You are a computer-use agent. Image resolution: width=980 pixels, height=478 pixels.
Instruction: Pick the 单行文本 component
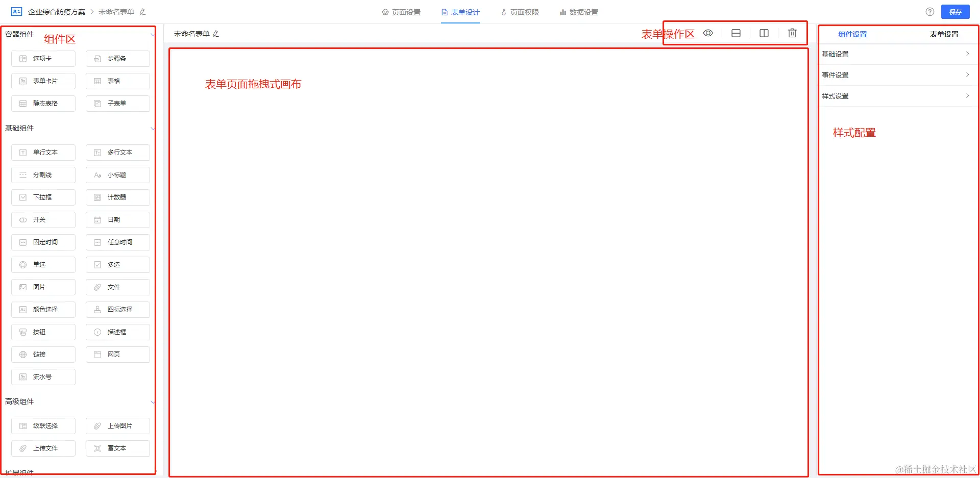click(x=43, y=153)
